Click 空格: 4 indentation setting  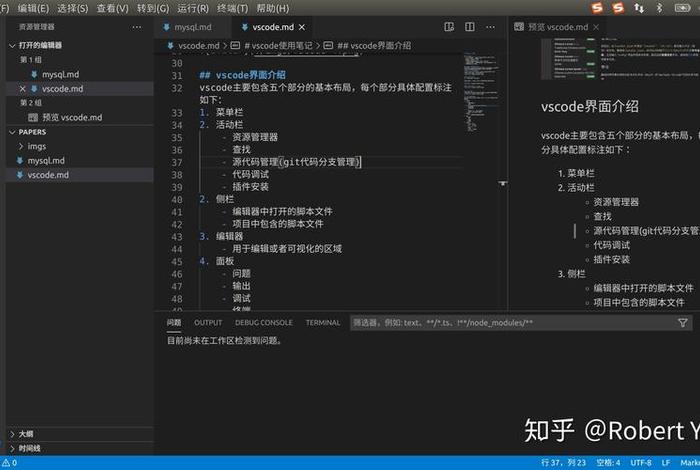608,463
